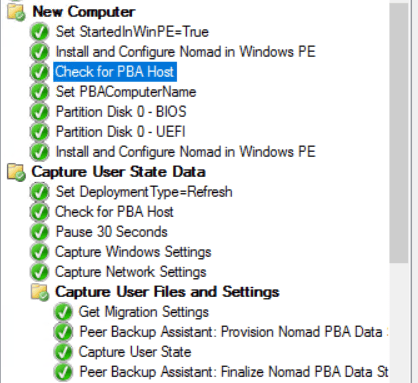Select the Set PBAComputerName step

click(x=126, y=92)
